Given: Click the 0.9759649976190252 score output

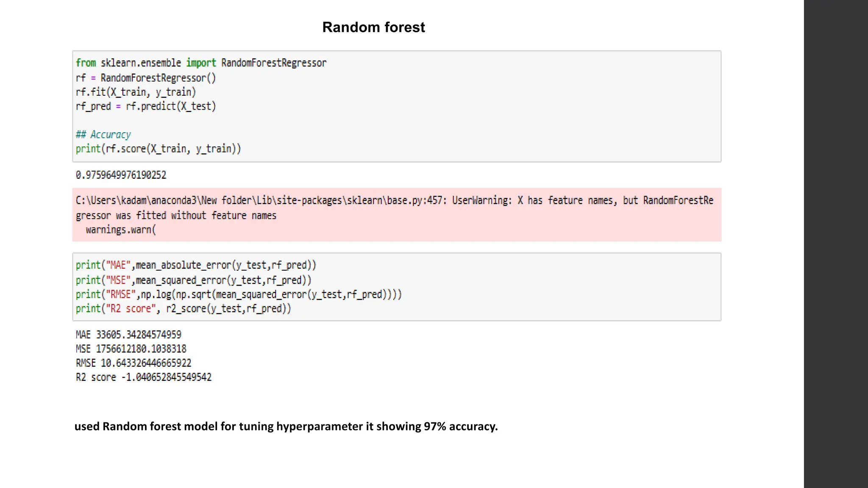Looking at the screenshot, I should tap(121, 175).
